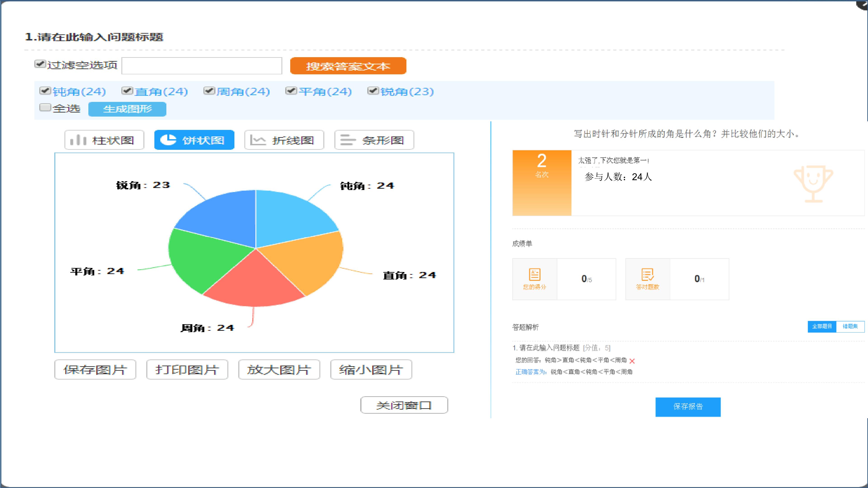Click the pie icon in 饼状图 tab
This screenshot has height=488, width=868.
click(168, 140)
